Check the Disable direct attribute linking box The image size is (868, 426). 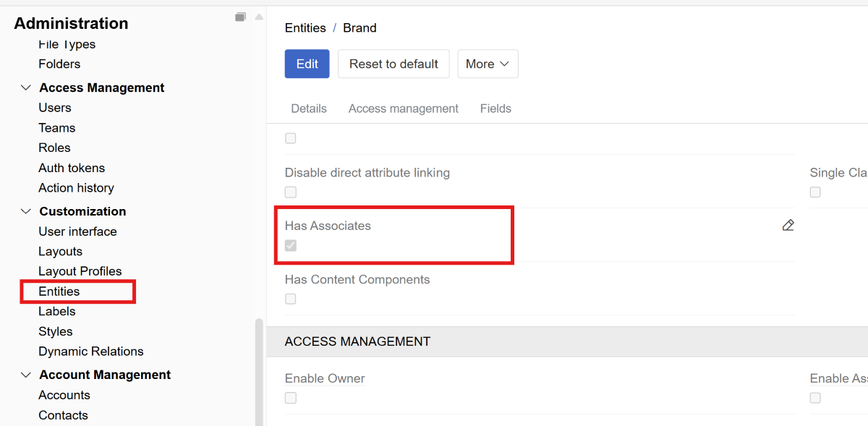tap(291, 192)
